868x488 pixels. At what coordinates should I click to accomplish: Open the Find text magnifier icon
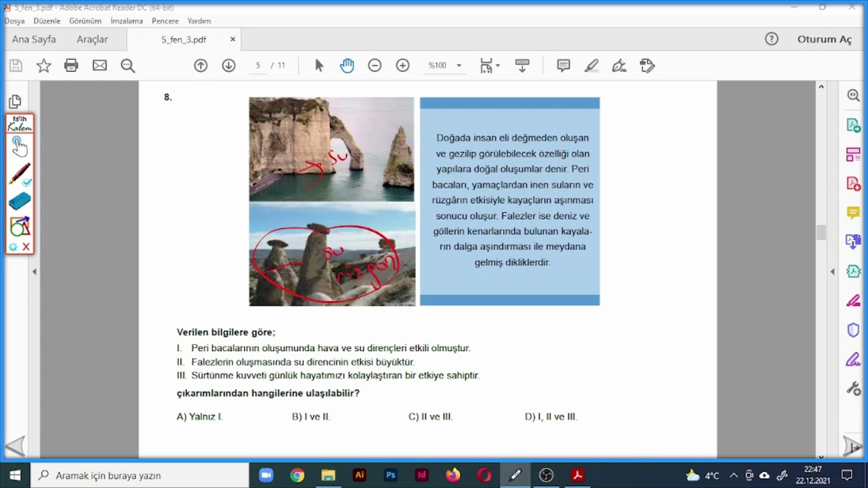pos(127,66)
